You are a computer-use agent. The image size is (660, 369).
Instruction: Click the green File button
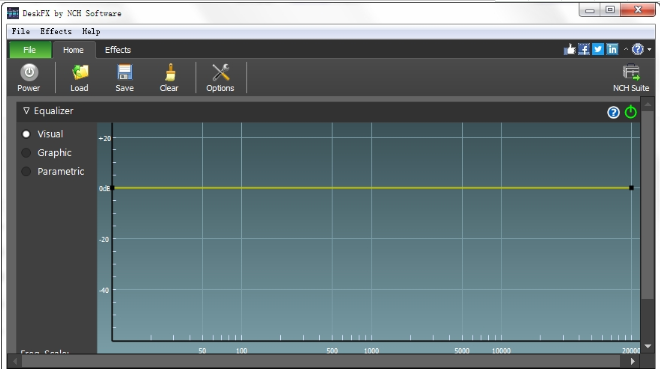coord(30,50)
